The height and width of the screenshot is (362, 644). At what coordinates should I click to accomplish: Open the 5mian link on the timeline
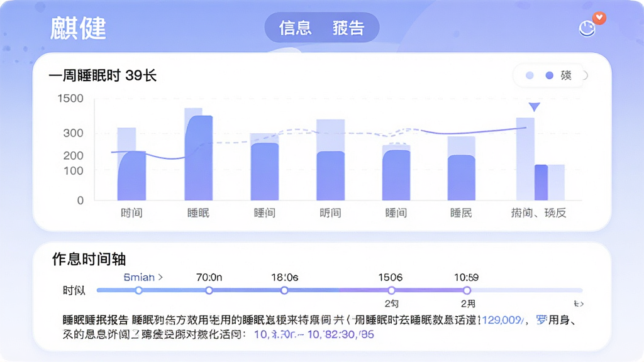[x=143, y=277]
